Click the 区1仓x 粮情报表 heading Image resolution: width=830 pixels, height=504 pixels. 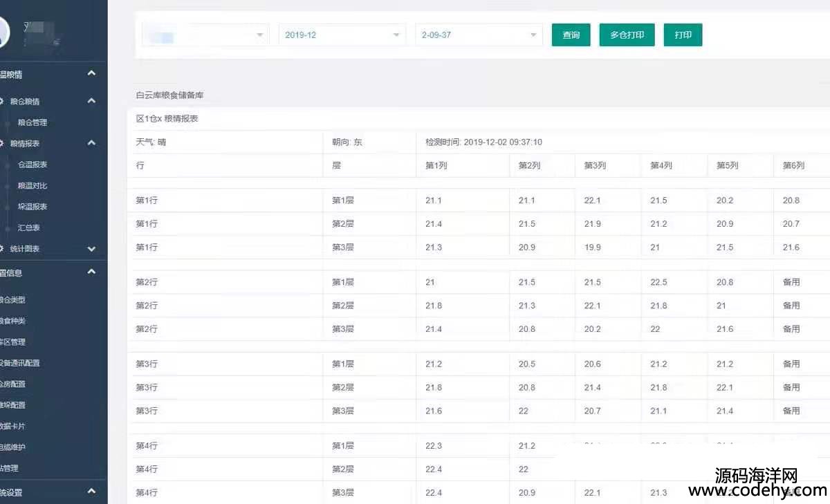[x=167, y=119]
